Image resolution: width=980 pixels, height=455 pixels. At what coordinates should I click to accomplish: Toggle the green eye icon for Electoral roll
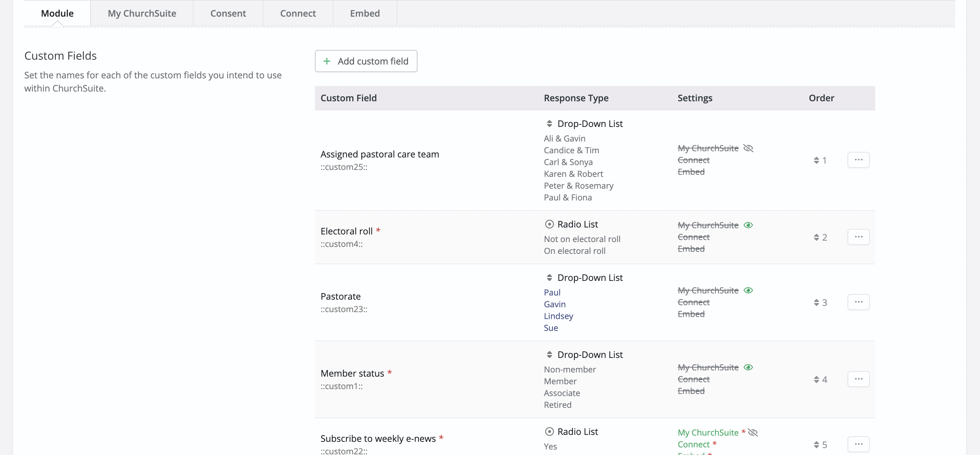pyautogui.click(x=748, y=225)
